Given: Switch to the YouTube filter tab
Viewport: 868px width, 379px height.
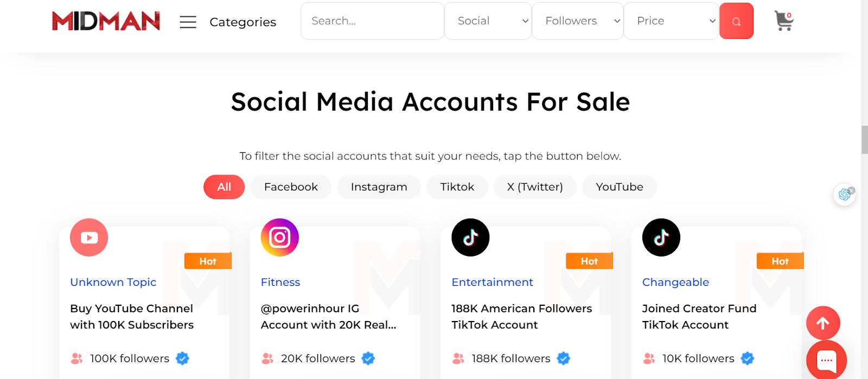Looking at the screenshot, I should pyautogui.click(x=619, y=187).
